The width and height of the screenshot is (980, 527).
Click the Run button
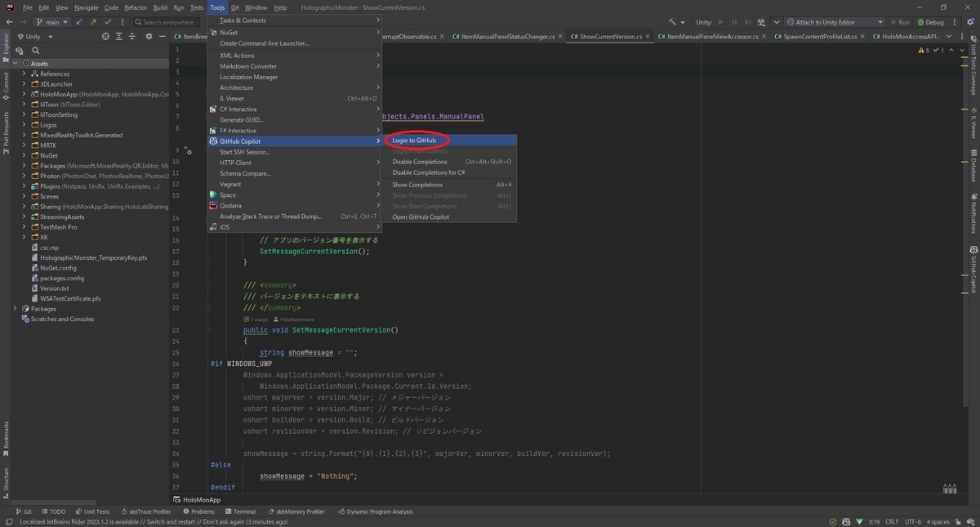coord(899,22)
